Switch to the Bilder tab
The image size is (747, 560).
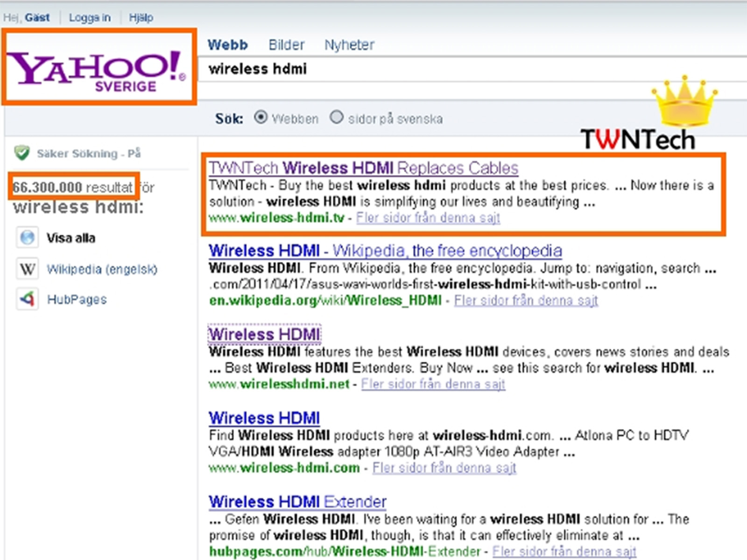pyautogui.click(x=286, y=45)
